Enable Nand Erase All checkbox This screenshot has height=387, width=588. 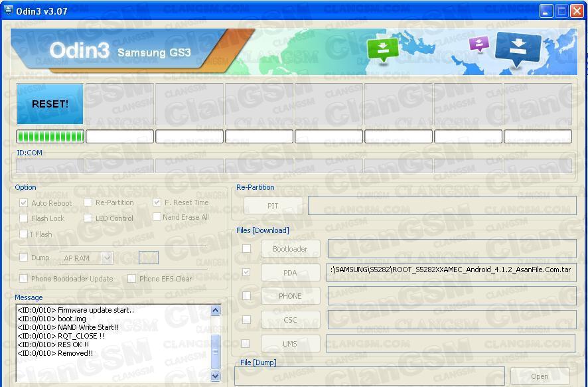point(157,217)
